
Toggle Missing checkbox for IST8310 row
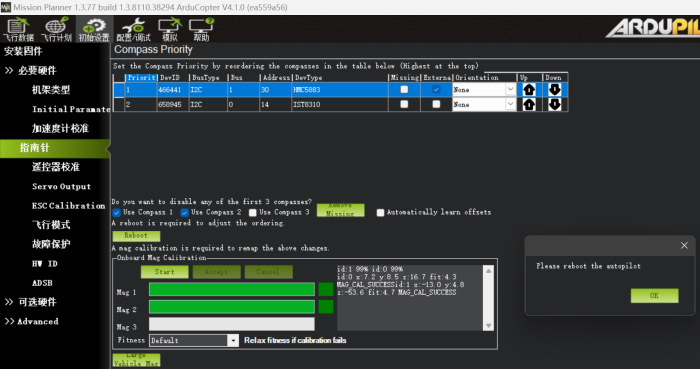pyautogui.click(x=404, y=104)
